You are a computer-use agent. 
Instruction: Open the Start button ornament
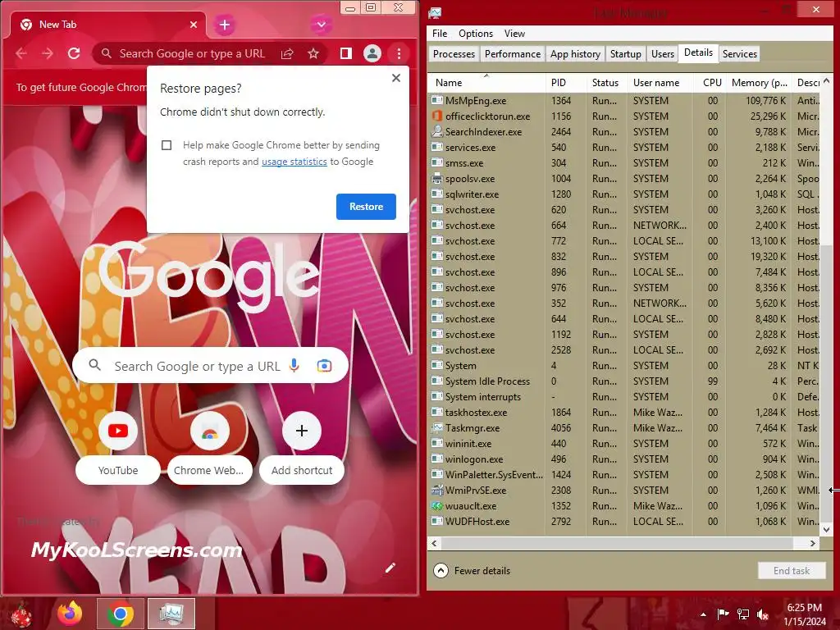pyautogui.click(x=21, y=614)
